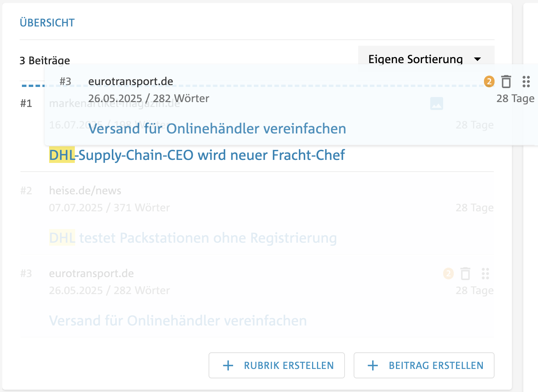Screen dimensions: 538x392
Task: Click the Rubrik erstellen button
Action: 277,365
